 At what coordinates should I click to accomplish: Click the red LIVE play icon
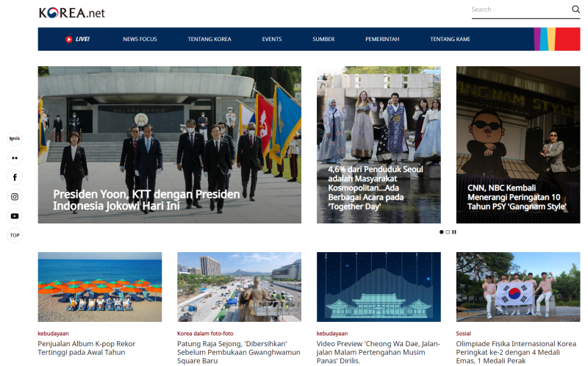(x=68, y=39)
